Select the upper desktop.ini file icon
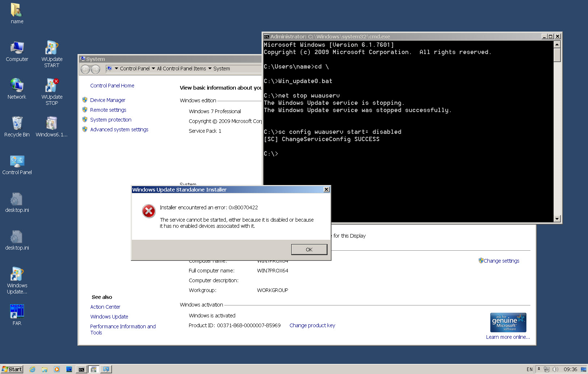The width and height of the screenshot is (588, 374). [x=17, y=202]
